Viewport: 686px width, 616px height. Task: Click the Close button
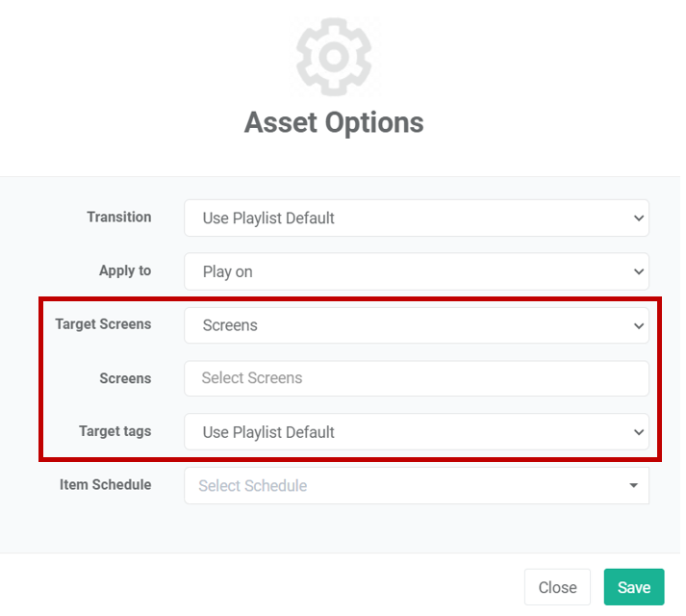point(557,587)
